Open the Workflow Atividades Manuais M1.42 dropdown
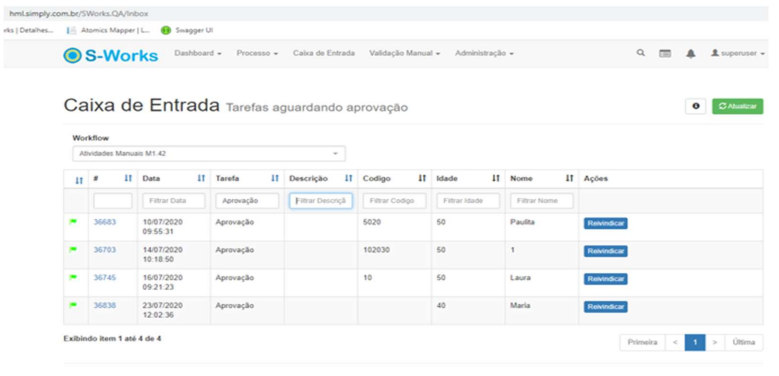 [209, 154]
